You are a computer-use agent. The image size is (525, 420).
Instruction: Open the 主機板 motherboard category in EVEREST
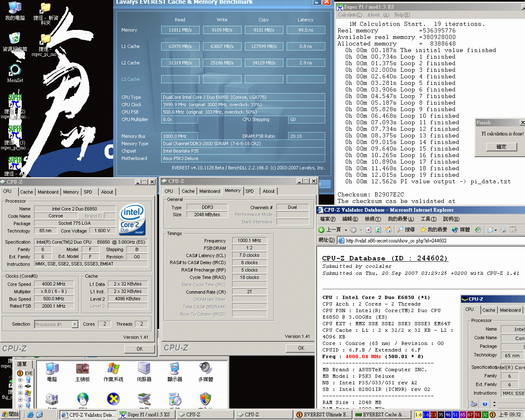[82, 372]
